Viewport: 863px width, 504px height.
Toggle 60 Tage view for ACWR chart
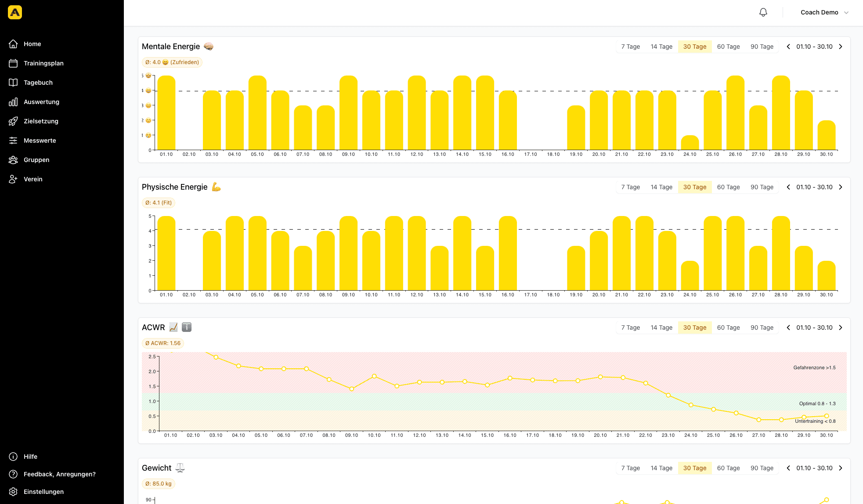click(728, 327)
